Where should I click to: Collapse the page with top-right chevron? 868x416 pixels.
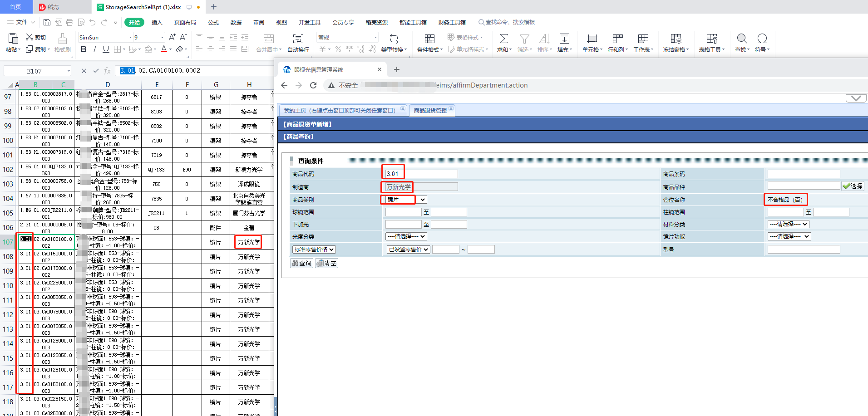[856, 98]
